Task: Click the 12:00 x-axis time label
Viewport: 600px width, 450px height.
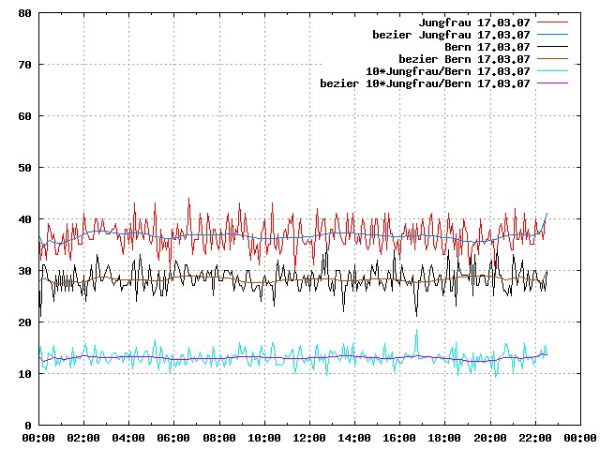Action: click(309, 438)
